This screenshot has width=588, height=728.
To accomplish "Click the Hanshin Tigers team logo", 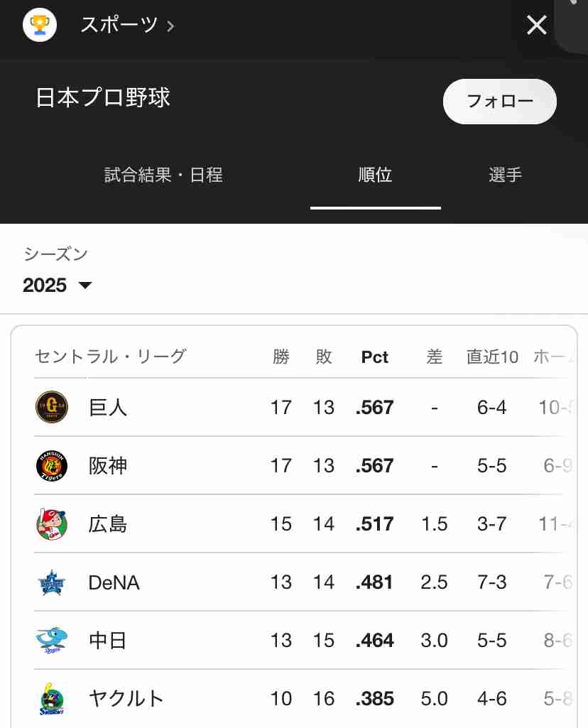I will click(x=52, y=466).
